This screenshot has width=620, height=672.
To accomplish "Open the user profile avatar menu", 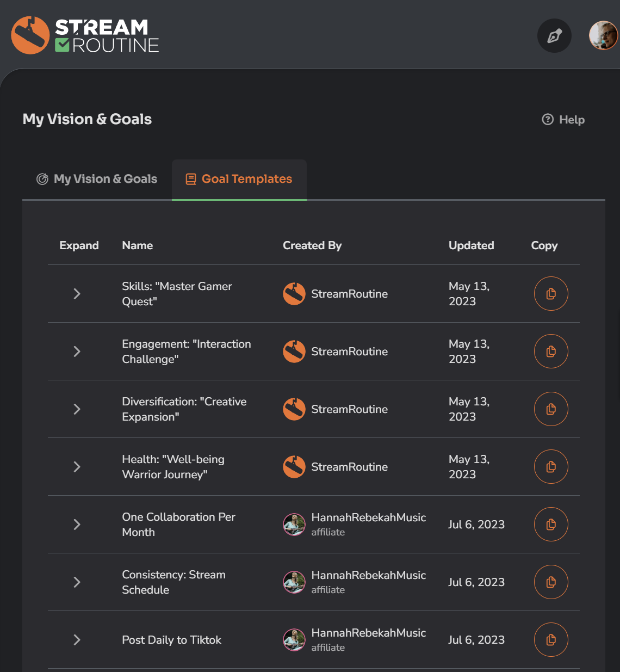I will [x=603, y=35].
